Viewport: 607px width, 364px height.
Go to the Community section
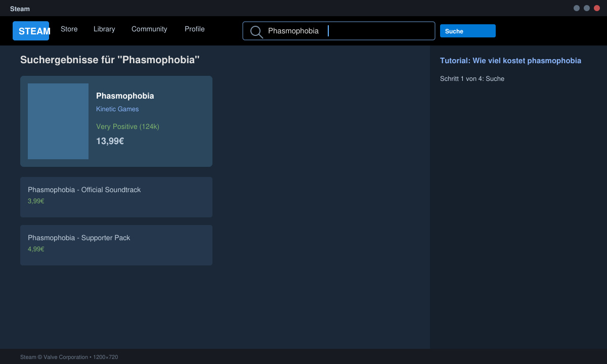pos(149,29)
